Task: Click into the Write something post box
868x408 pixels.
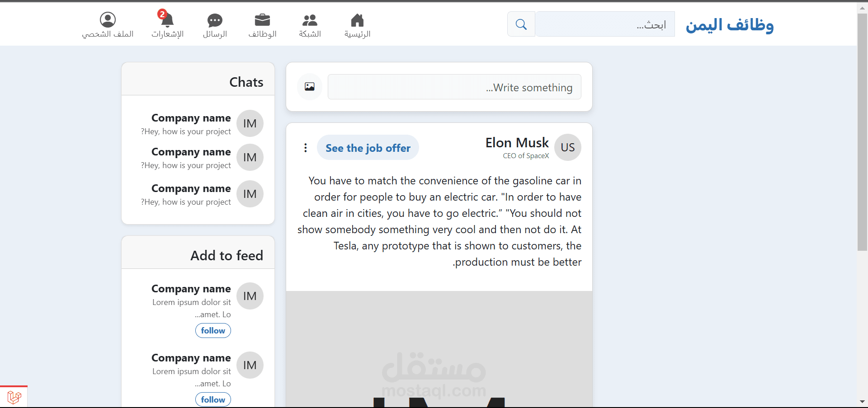Action: pyautogui.click(x=454, y=87)
